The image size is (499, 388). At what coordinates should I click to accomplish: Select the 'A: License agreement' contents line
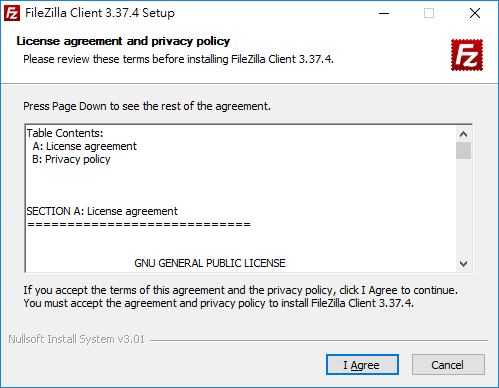[85, 146]
